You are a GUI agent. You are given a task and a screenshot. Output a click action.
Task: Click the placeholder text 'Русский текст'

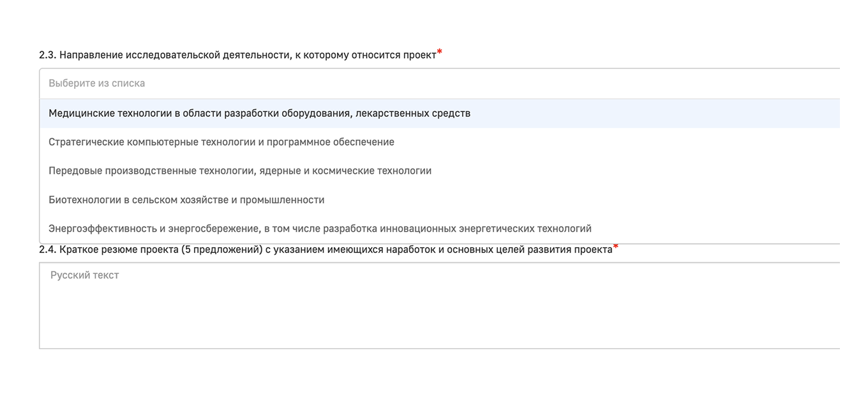[x=83, y=275]
